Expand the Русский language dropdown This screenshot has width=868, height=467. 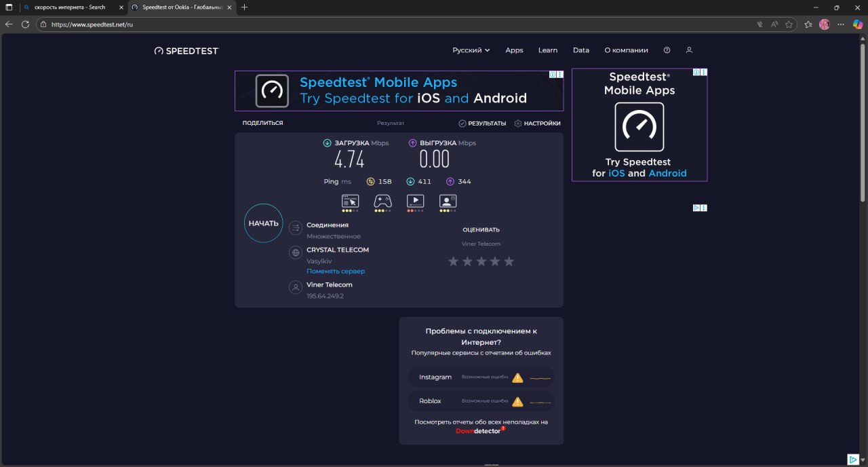click(471, 50)
